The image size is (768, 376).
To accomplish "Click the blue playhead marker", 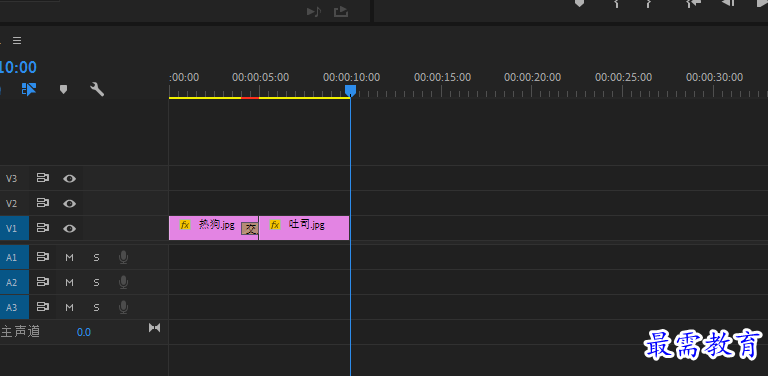I will (x=350, y=91).
